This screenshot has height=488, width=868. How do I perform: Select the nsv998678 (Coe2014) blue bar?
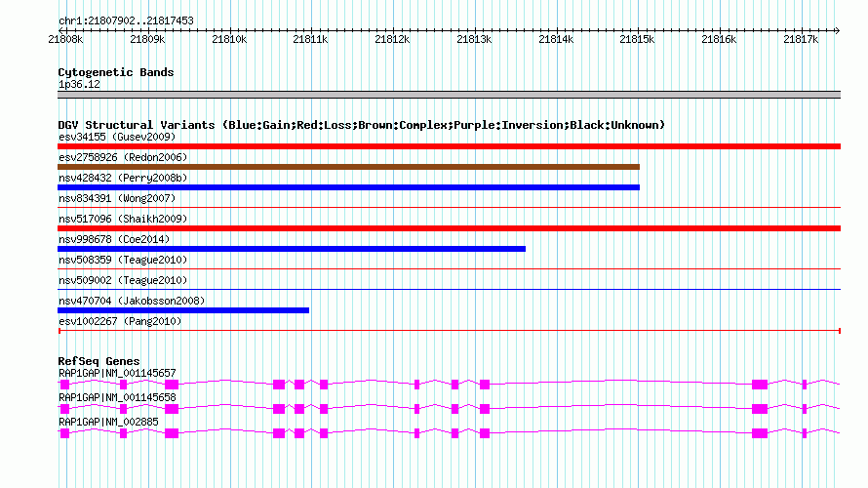(x=292, y=249)
